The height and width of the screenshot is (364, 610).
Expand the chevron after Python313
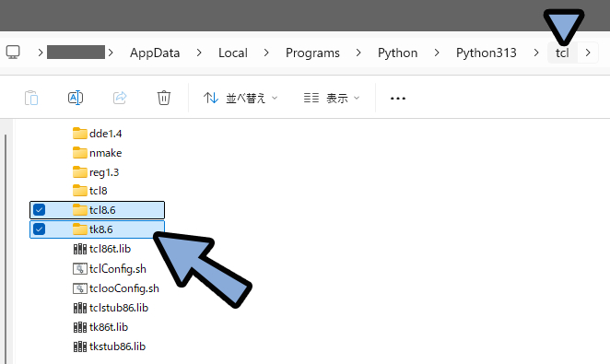click(536, 53)
